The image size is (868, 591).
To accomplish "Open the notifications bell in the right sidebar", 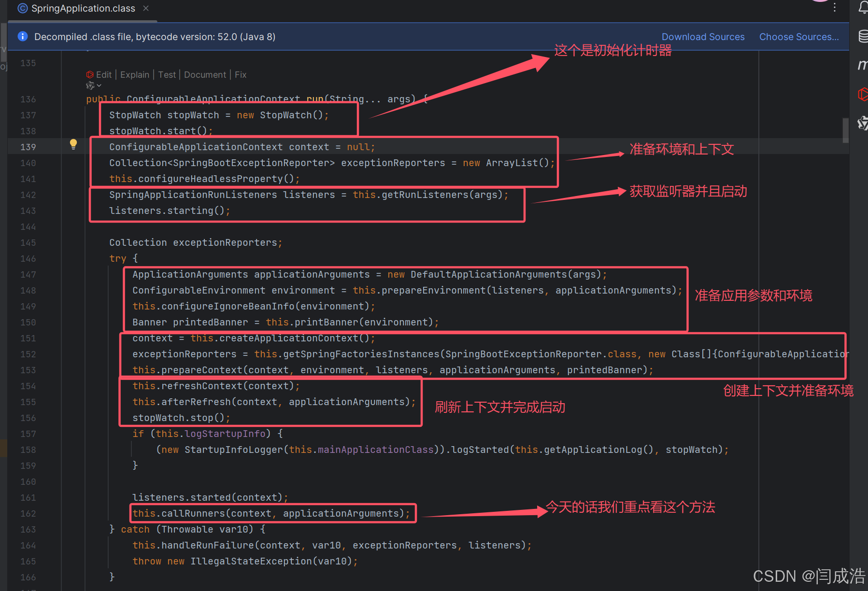I will 863,7.
